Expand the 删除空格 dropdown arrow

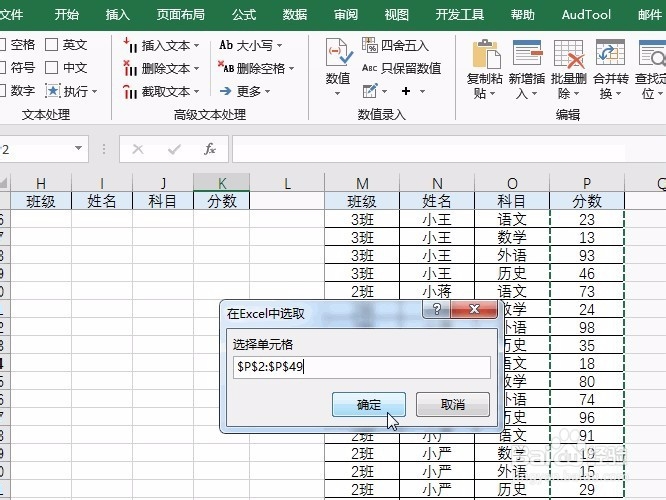[x=291, y=68]
